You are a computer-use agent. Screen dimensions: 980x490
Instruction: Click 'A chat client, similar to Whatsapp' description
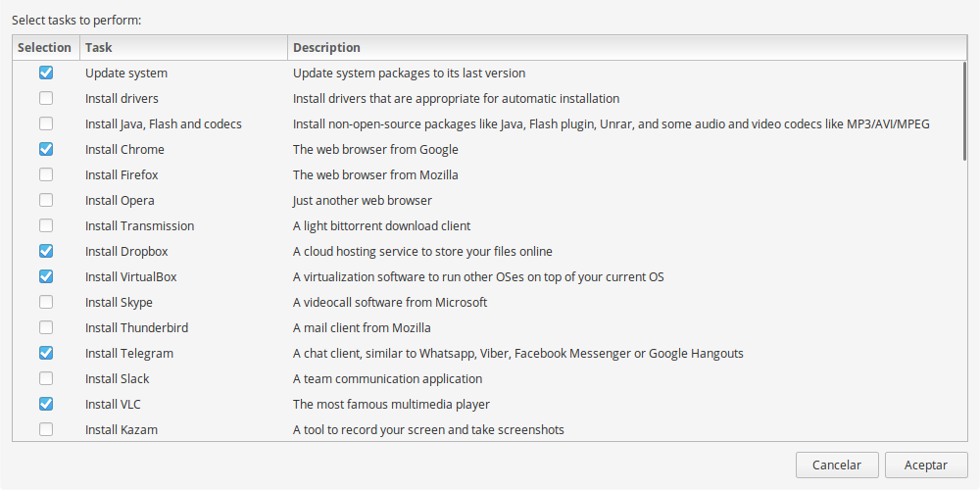point(518,353)
